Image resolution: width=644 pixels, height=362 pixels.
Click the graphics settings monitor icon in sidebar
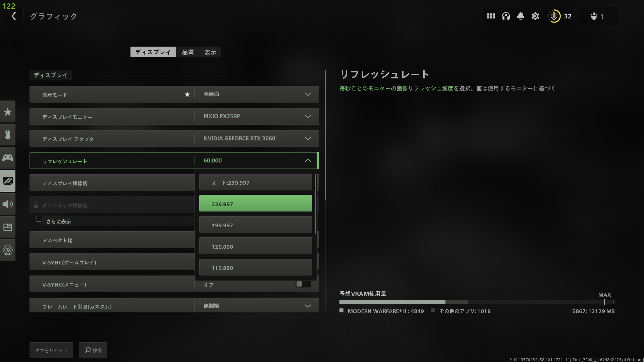click(8, 181)
